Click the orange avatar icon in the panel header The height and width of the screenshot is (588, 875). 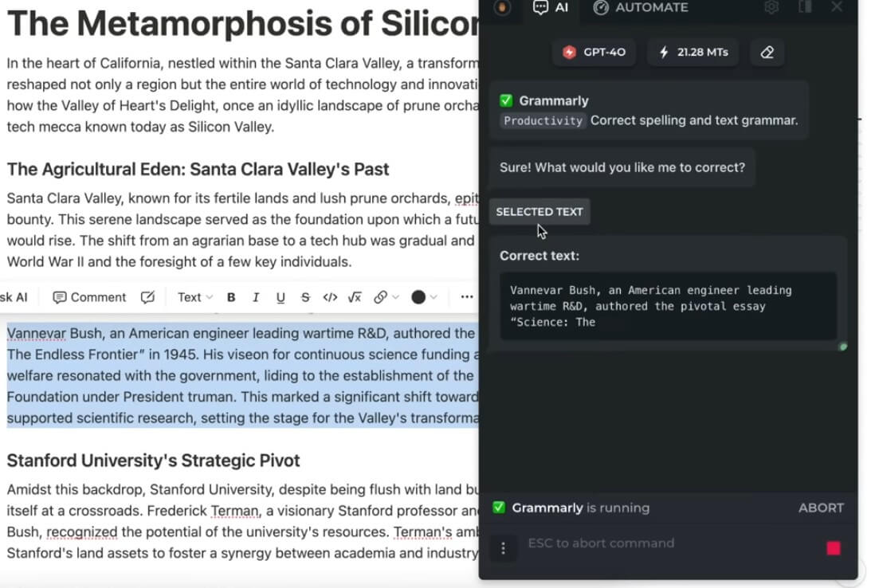(502, 7)
